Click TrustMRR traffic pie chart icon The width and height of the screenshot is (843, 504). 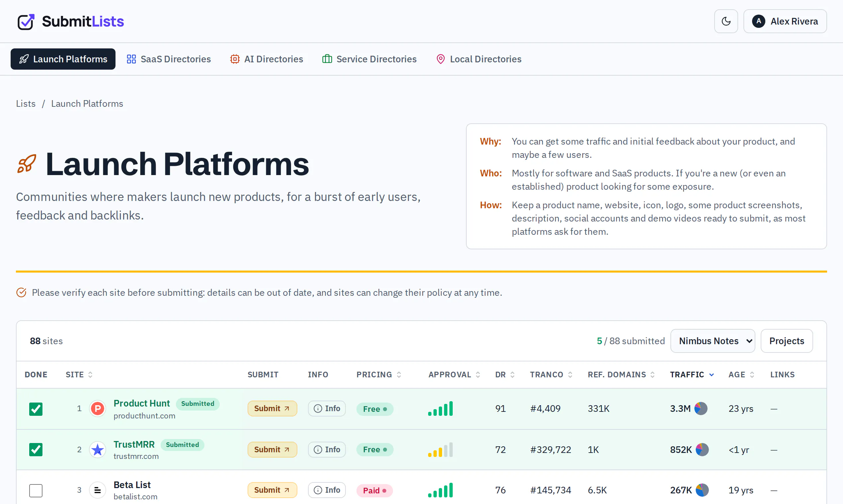coord(702,450)
